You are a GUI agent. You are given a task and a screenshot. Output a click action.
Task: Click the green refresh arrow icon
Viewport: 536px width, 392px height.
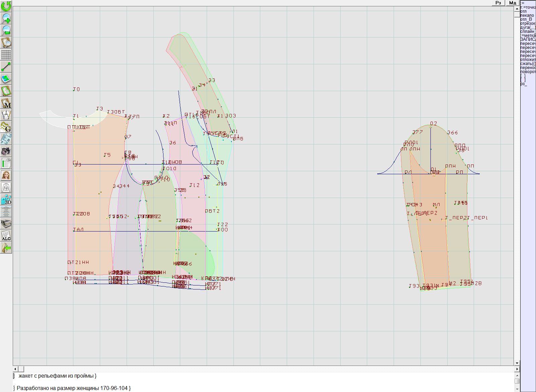coord(6,6)
